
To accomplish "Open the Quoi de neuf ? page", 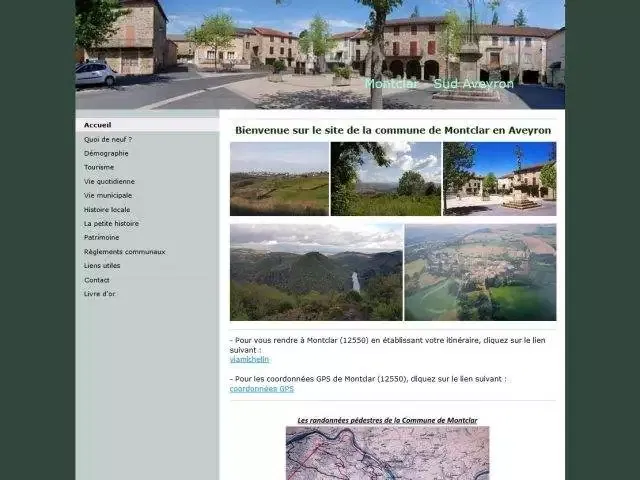I will point(108,140).
